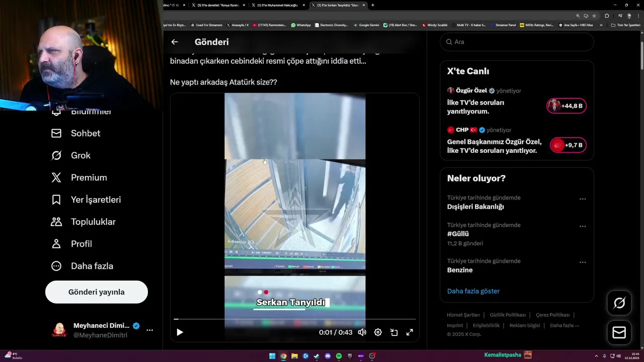Mute the video volume

pos(362,332)
